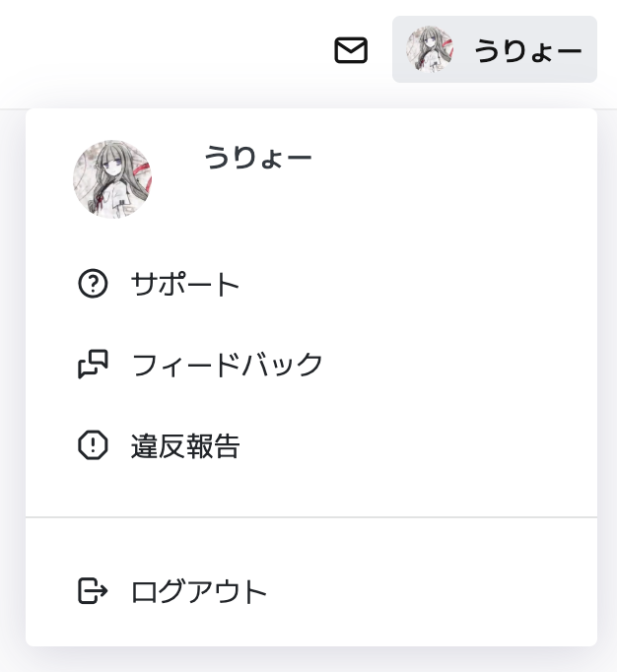Viewport: 617px width, 672px height.
Task: Click the report violation exclamation icon
Action: point(92,445)
